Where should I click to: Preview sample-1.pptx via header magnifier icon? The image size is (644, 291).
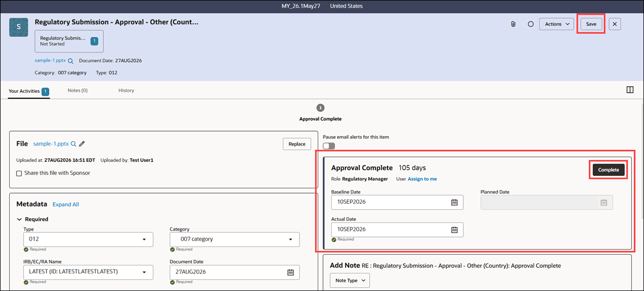[x=71, y=61]
